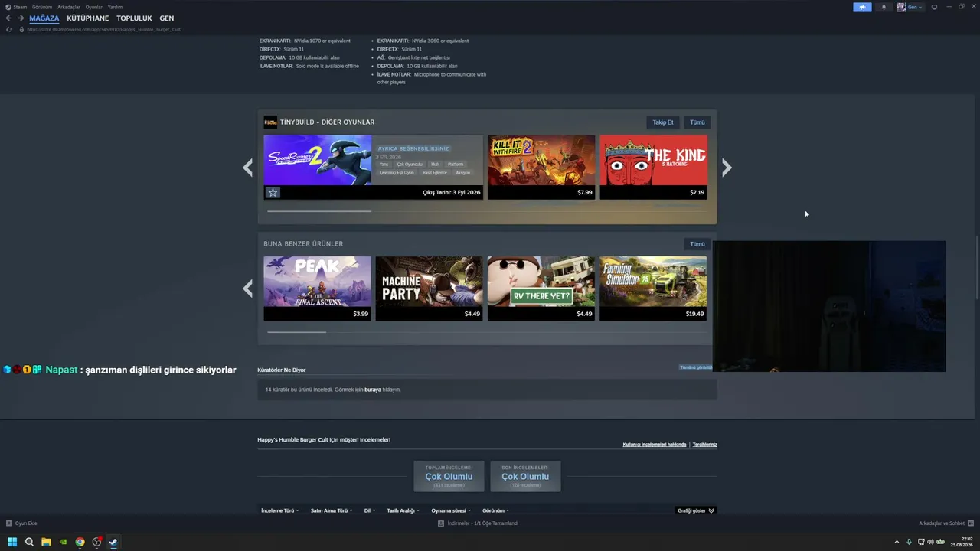Click the plus icon beside Oyun Ekle
Image resolution: width=980 pixels, height=551 pixels.
[x=9, y=523]
